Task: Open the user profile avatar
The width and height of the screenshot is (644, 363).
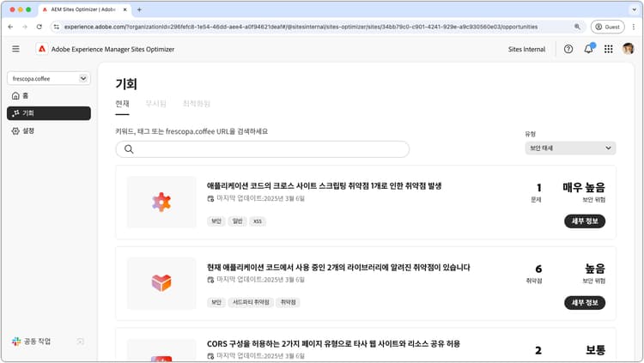Action: coord(628,49)
